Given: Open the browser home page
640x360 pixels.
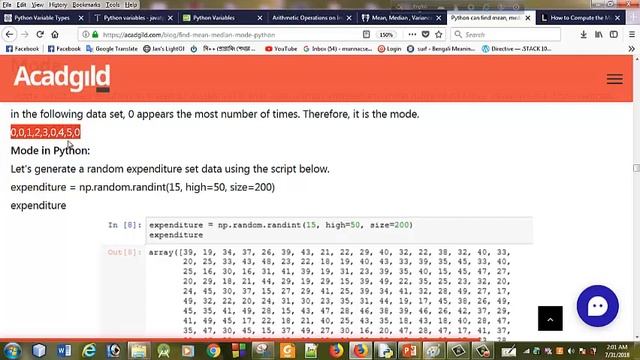Looking at the screenshot, I should click(55, 35).
